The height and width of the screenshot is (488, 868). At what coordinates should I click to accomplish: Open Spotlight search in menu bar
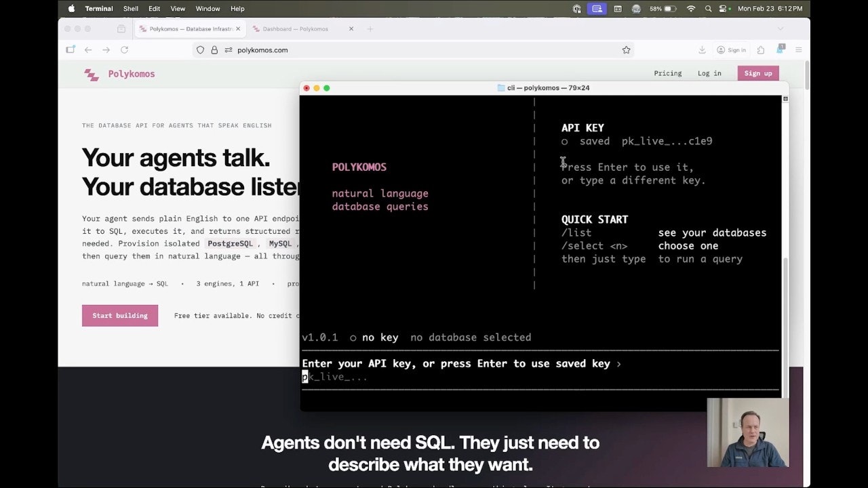coord(709,9)
